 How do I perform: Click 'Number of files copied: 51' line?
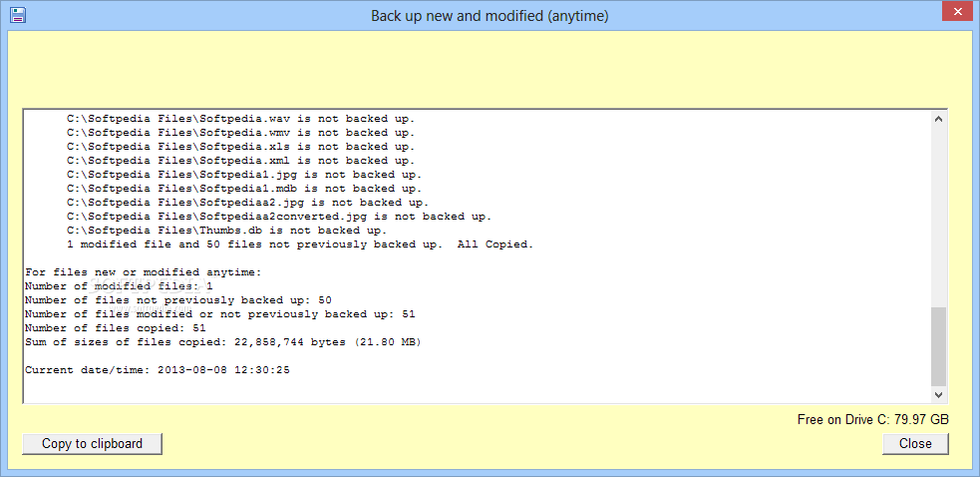[116, 328]
